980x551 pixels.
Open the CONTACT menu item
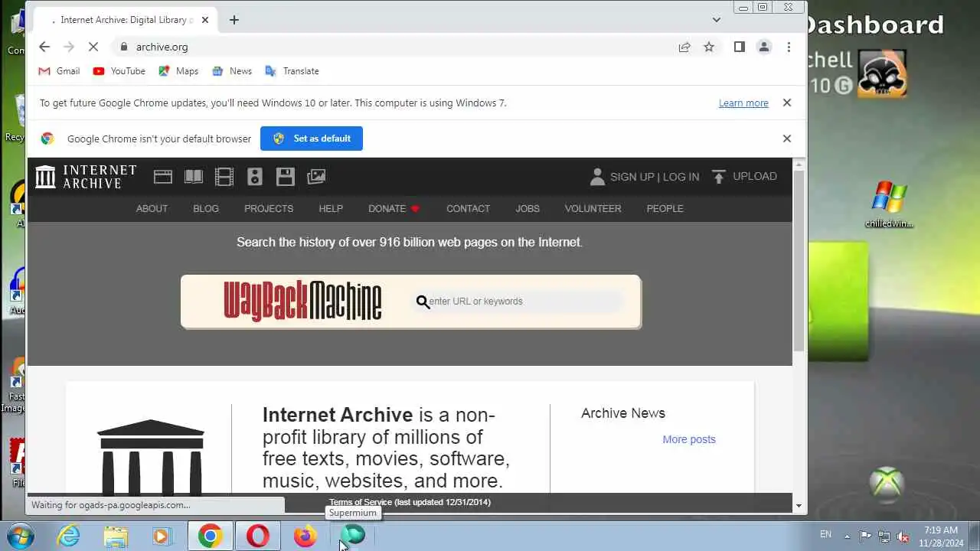tap(468, 208)
